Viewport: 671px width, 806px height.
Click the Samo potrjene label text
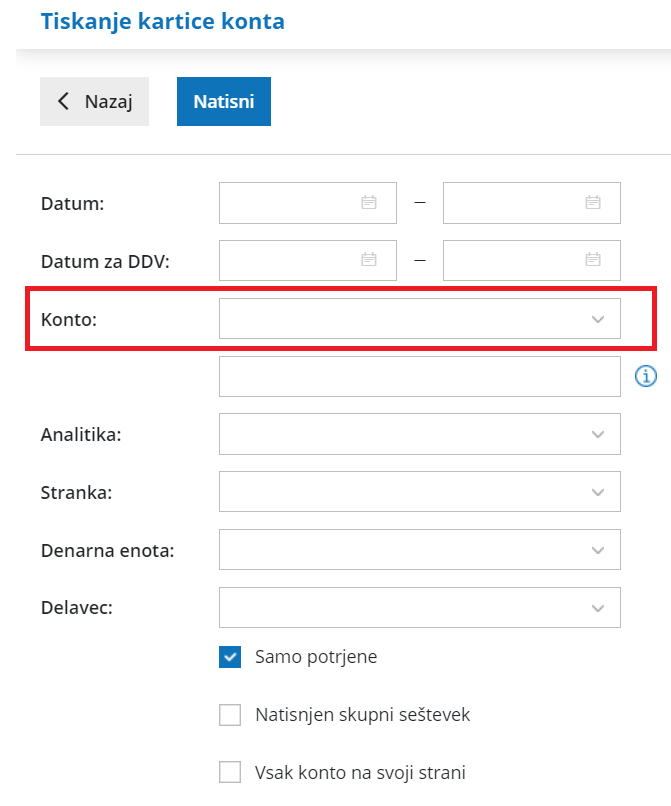(x=316, y=657)
